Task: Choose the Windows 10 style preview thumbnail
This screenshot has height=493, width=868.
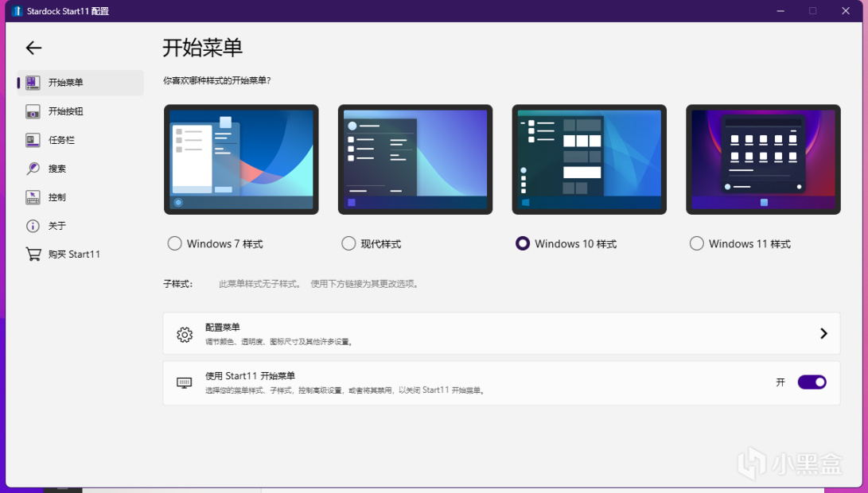Action: click(589, 159)
